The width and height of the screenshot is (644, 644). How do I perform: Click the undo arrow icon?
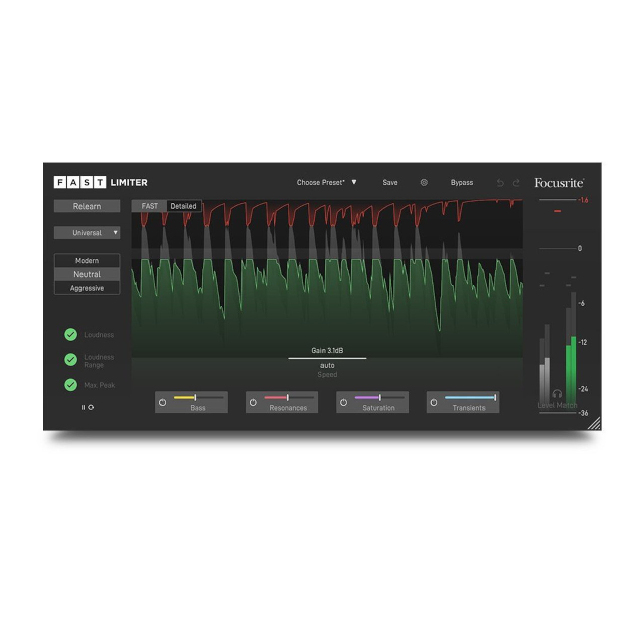pyautogui.click(x=500, y=183)
